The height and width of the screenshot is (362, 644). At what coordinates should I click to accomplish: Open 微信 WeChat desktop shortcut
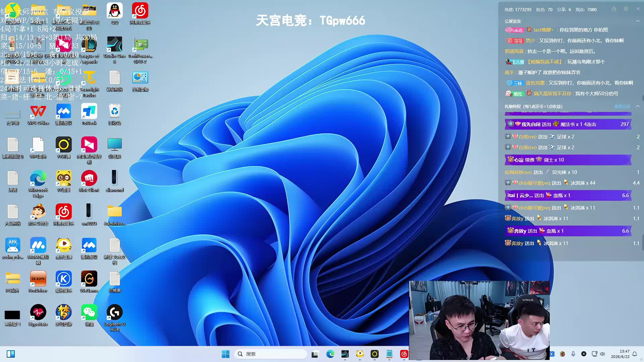pyautogui.click(x=89, y=315)
